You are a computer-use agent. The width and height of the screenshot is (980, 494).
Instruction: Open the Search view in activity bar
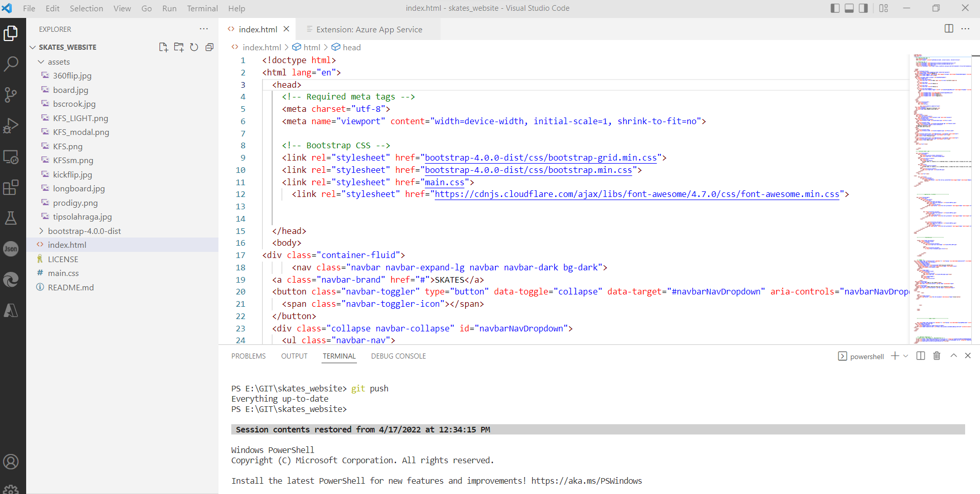click(11, 64)
